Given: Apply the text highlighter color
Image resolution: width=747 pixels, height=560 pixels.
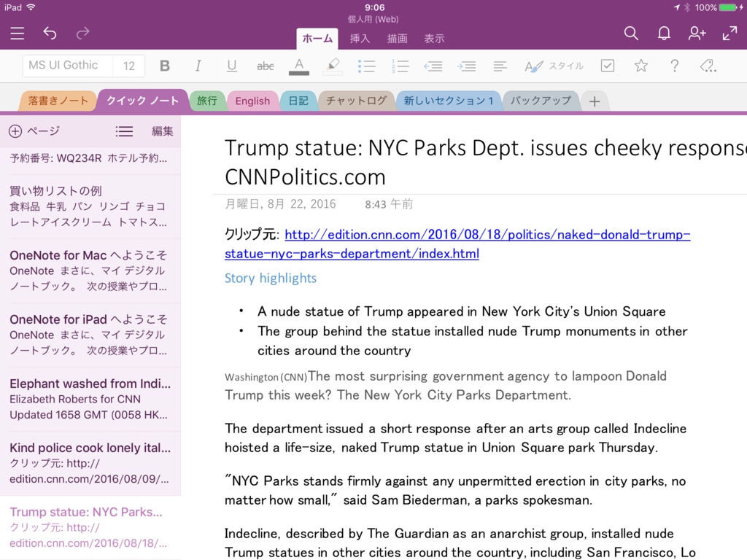Looking at the screenshot, I should (333, 66).
